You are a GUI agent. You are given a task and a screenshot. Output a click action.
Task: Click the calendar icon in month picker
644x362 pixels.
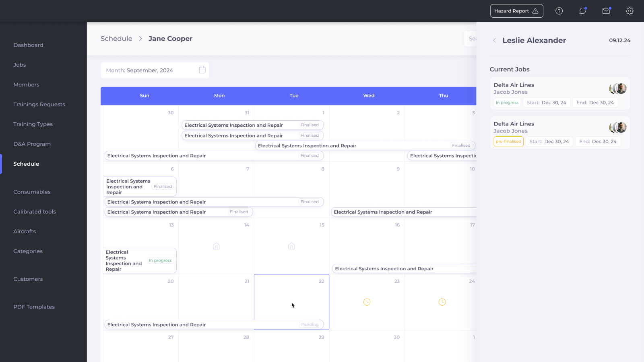pyautogui.click(x=202, y=70)
